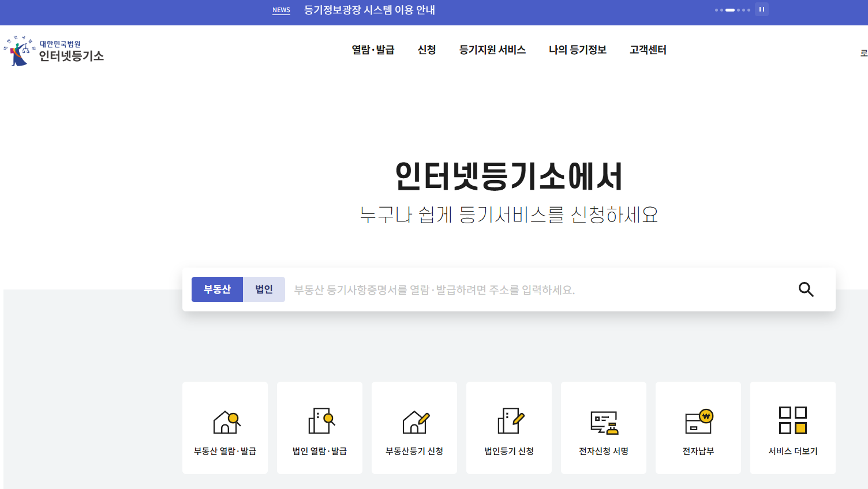Click the 부동산등기 신청 card label
Screen dimensions: 868x489
point(414,451)
